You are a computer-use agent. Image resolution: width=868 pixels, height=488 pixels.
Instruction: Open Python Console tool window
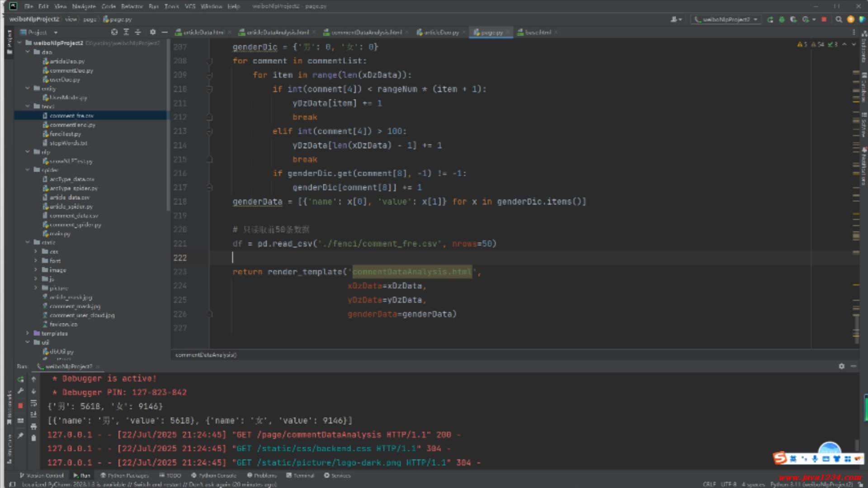tap(213, 475)
